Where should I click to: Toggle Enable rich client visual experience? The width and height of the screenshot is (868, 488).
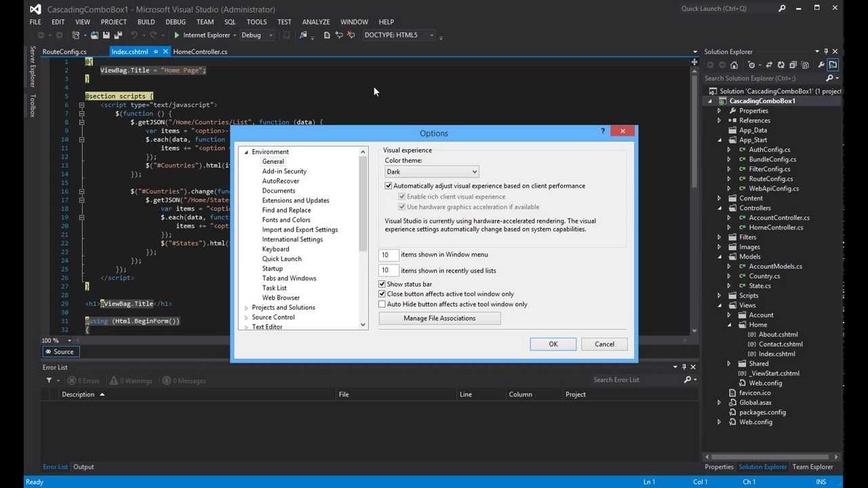[402, 197]
